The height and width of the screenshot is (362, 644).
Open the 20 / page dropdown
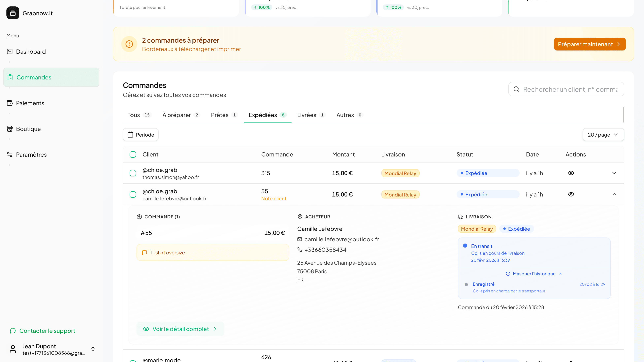603,134
